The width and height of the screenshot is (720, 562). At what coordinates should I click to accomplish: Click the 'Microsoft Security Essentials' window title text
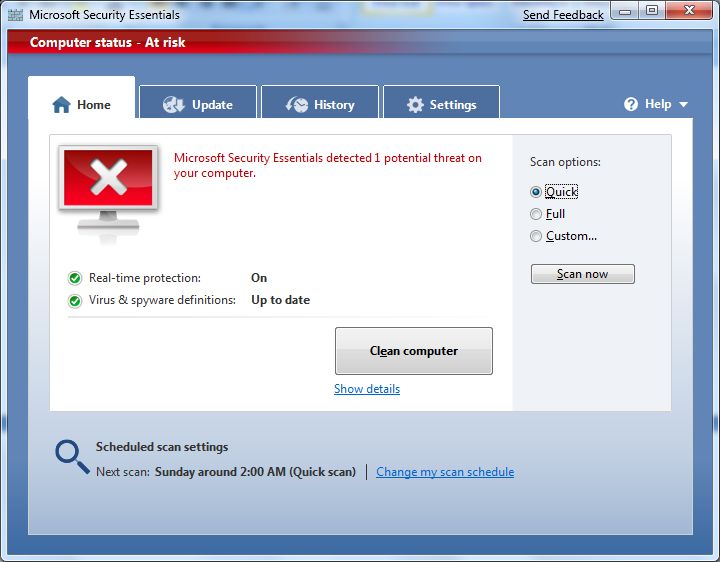(x=104, y=15)
